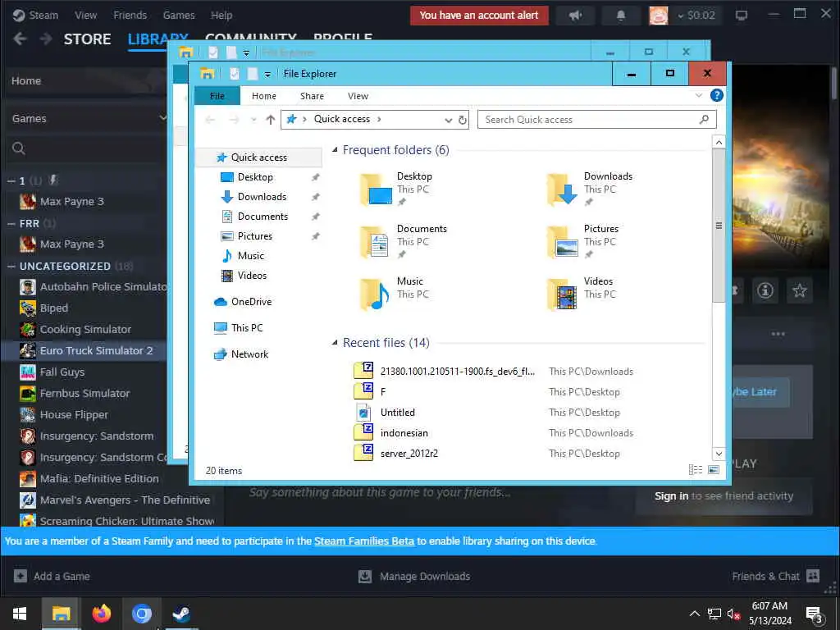Click the Steam profile avatar
This screenshot has width=840, height=630.
pyautogui.click(x=659, y=16)
